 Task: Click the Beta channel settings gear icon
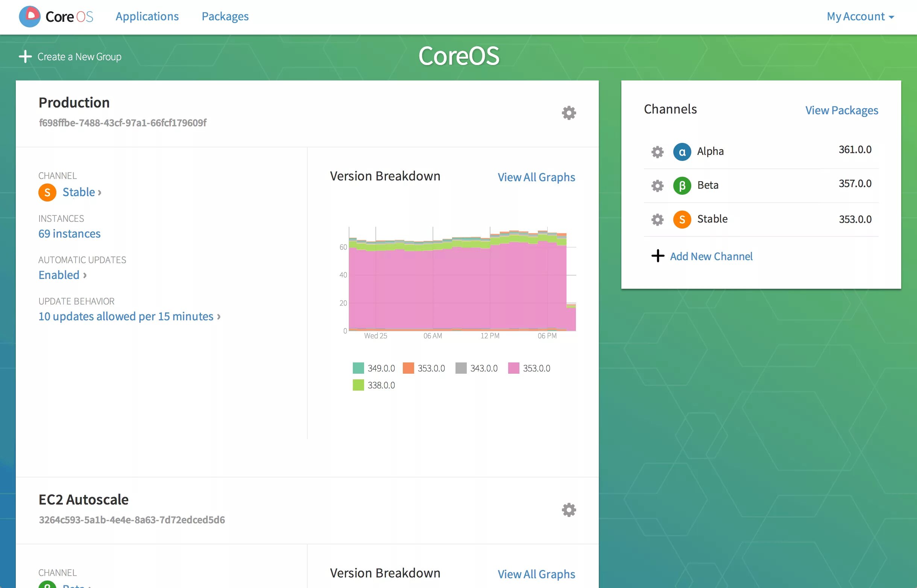(x=657, y=185)
